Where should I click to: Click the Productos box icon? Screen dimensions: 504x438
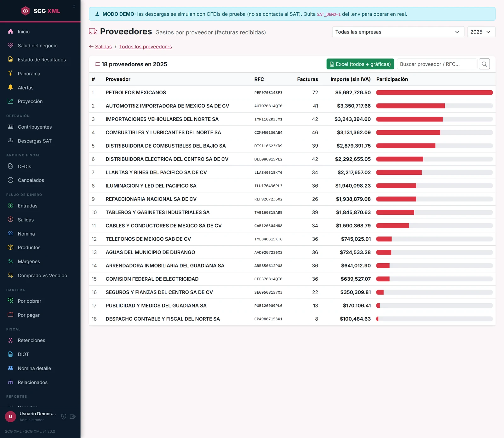[10, 247]
